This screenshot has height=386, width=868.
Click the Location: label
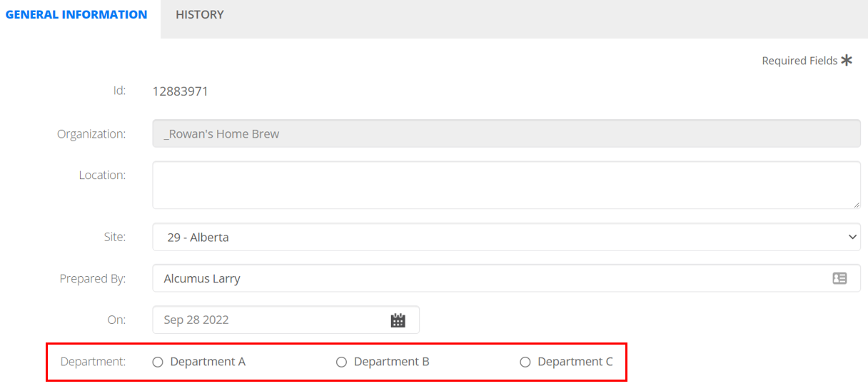(102, 175)
